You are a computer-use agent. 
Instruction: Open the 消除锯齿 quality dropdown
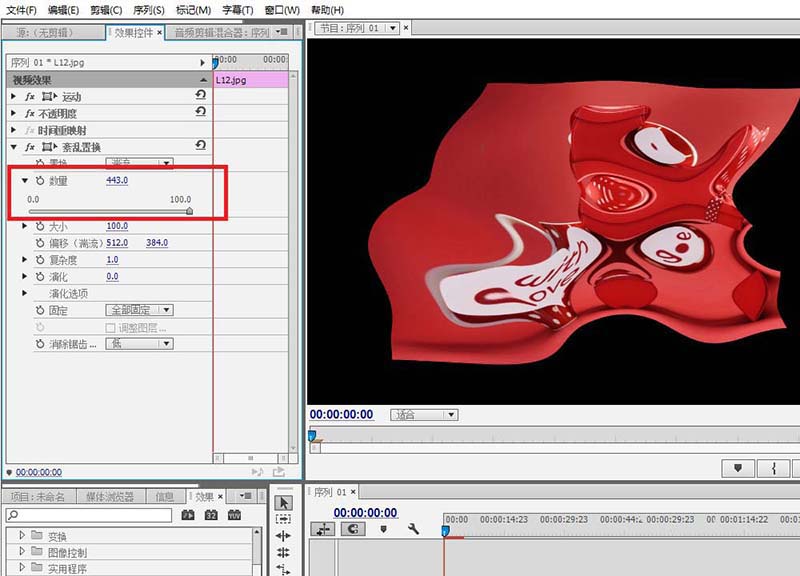coord(139,344)
